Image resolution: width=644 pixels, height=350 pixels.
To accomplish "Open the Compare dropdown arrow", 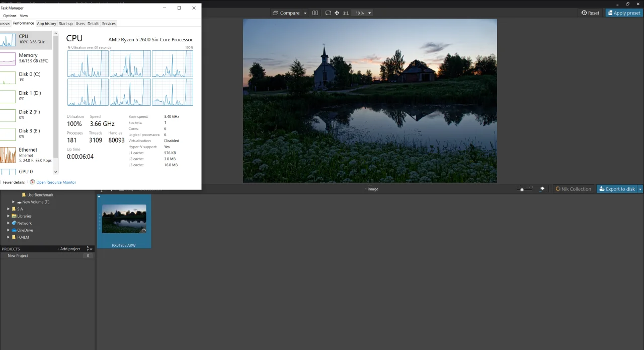I will point(305,13).
